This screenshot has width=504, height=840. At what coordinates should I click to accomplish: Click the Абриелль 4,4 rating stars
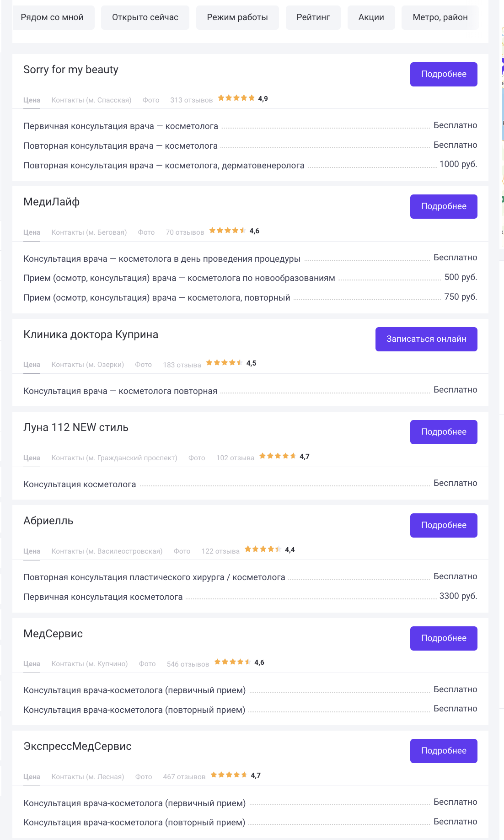click(263, 549)
